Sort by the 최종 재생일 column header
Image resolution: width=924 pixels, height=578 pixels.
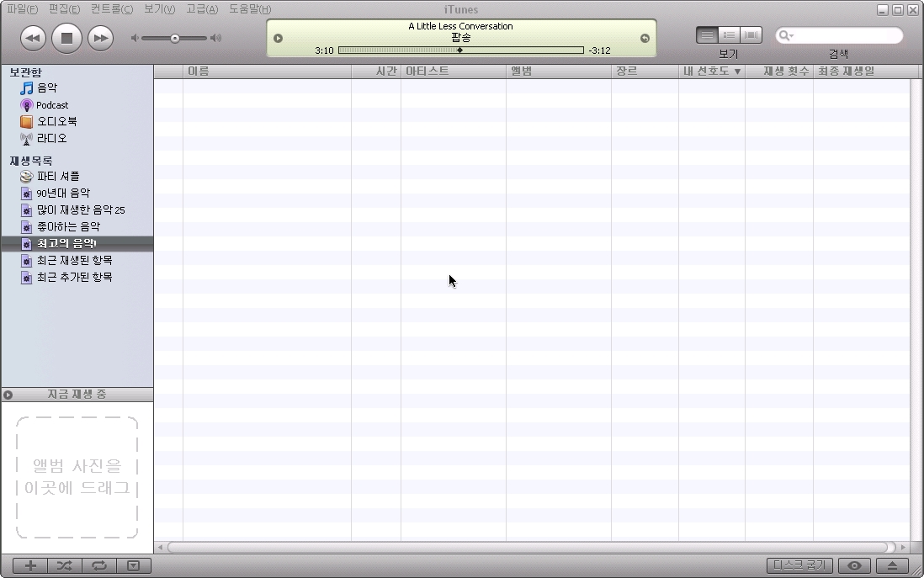tap(866, 72)
